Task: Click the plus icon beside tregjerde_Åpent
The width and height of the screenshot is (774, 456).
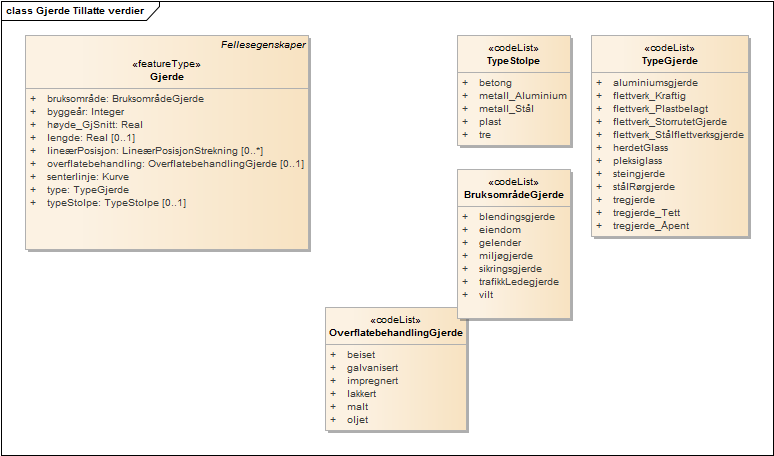Action: (599, 226)
